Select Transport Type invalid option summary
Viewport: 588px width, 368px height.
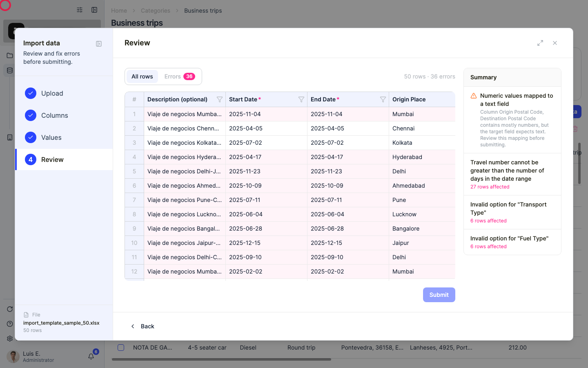click(512, 212)
